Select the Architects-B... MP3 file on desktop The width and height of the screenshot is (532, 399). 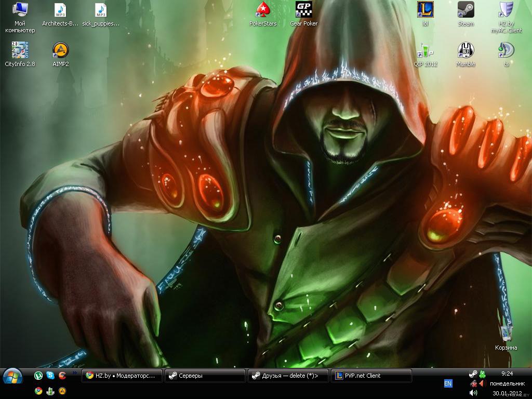[60, 14]
